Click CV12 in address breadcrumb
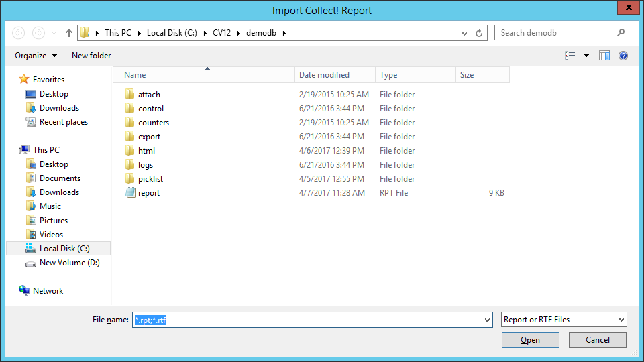This screenshot has width=644, height=362. [222, 33]
